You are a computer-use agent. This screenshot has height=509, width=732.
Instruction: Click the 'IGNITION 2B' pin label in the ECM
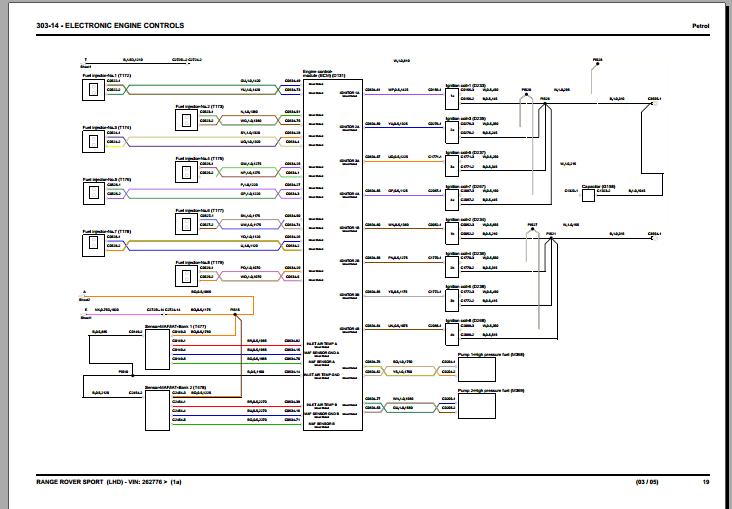pos(350,261)
